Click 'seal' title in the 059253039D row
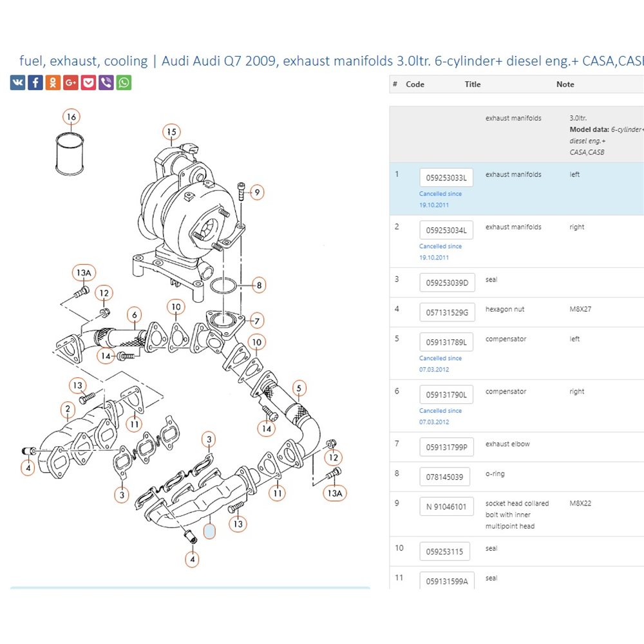644x644 pixels. click(491, 279)
